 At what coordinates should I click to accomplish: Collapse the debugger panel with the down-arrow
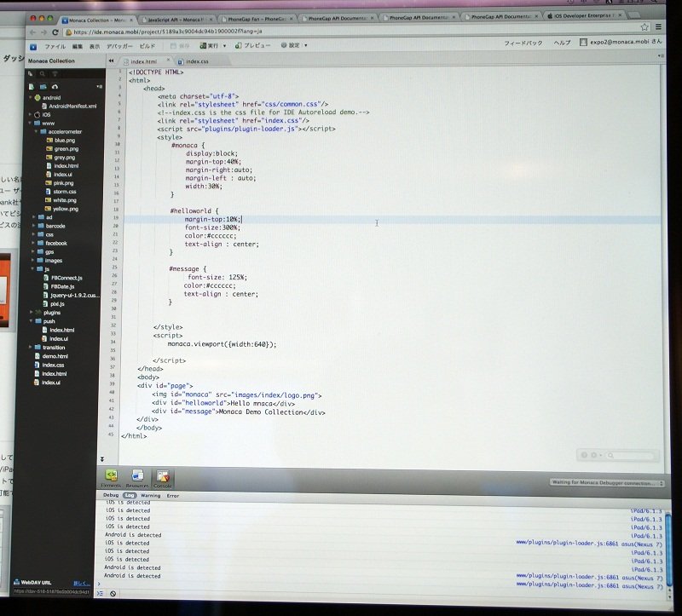click(101, 459)
